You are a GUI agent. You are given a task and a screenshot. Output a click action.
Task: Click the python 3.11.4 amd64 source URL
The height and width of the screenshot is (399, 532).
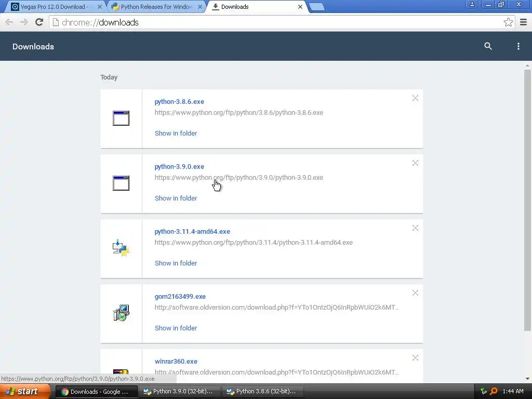pos(254,242)
